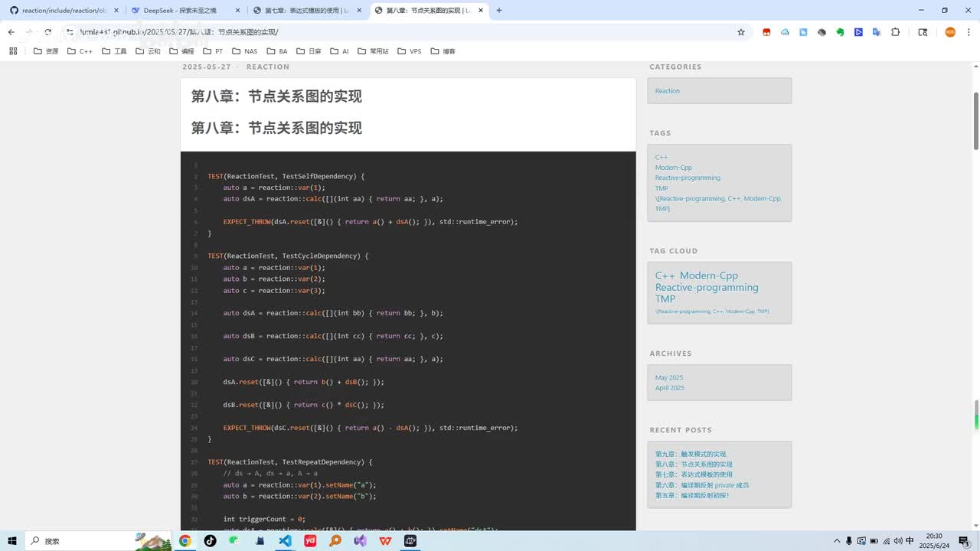
Task: Open the Extensions puzzle-piece menu
Action: tap(896, 32)
